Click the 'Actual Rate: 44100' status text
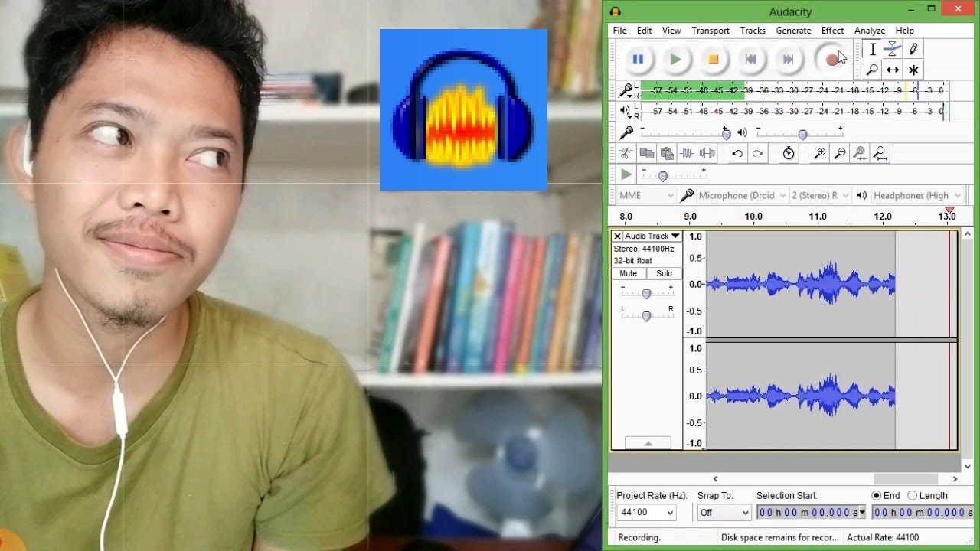The width and height of the screenshot is (980, 551). (x=883, y=537)
